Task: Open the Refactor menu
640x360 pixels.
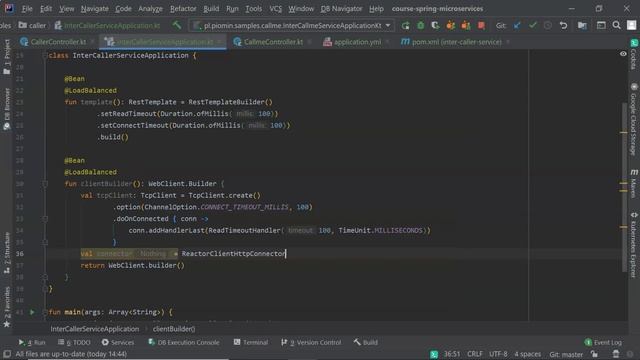Action: (x=183, y=9)
